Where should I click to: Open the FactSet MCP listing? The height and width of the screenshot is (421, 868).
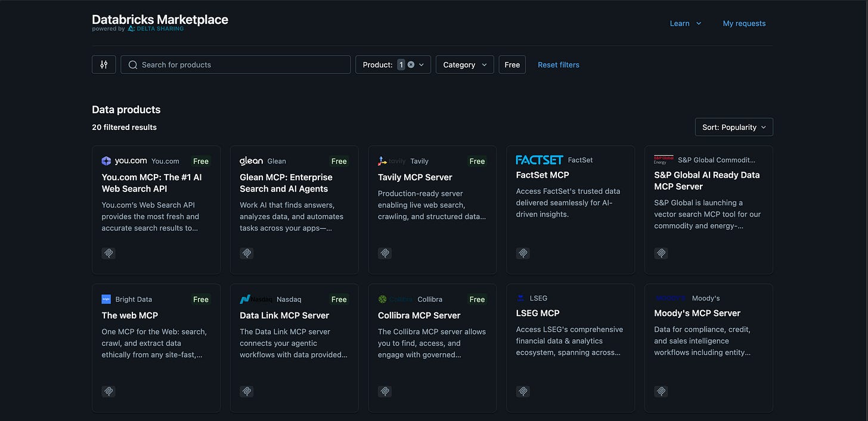point(542,175)
